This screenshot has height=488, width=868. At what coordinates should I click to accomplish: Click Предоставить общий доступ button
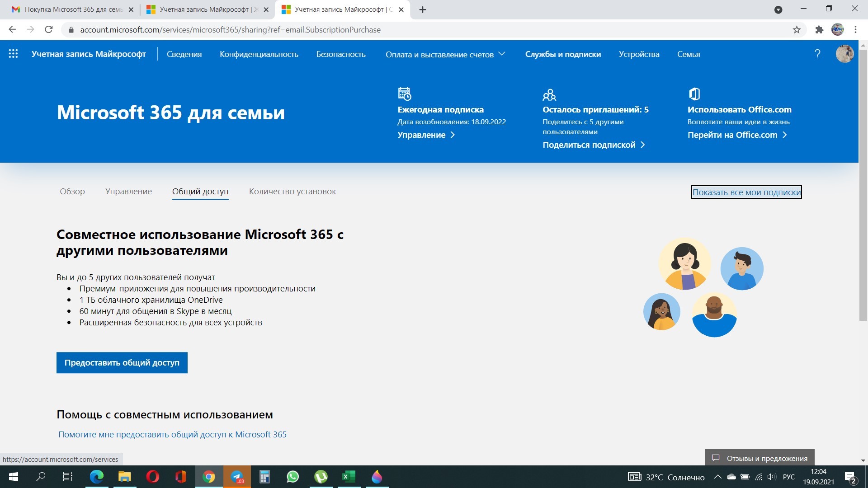tap(122, 362)
